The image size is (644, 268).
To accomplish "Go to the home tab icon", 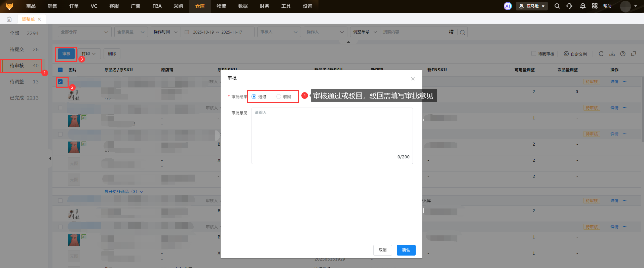I will [x=9, y=19].
